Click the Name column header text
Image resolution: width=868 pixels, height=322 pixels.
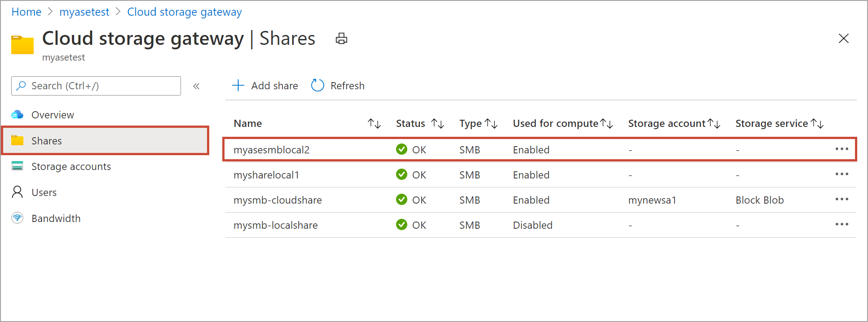coord(247,123)
